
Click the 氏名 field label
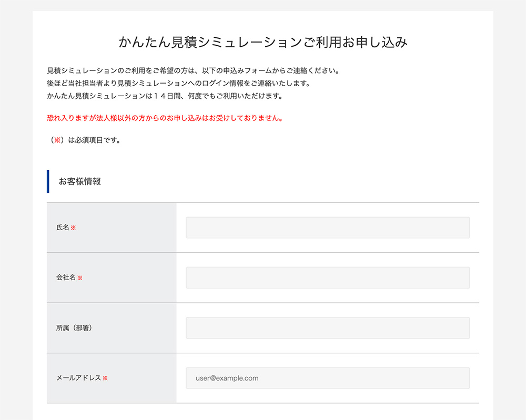coord(64,228)
